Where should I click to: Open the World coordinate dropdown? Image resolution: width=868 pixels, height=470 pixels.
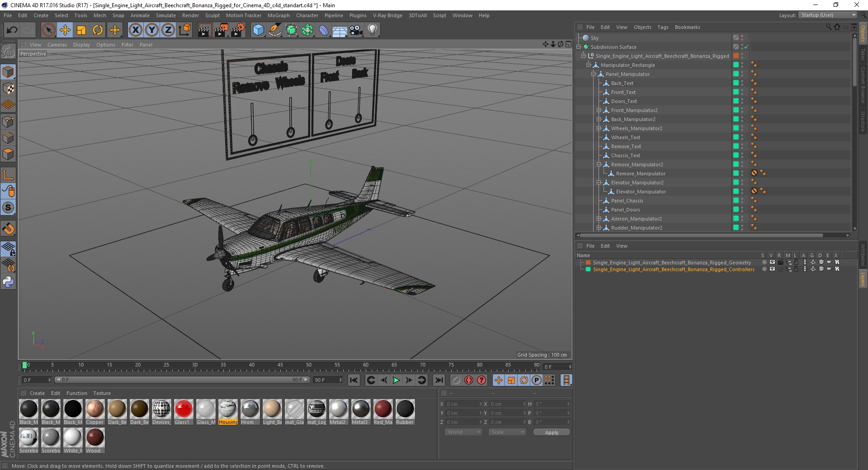(x=463, y=432)
